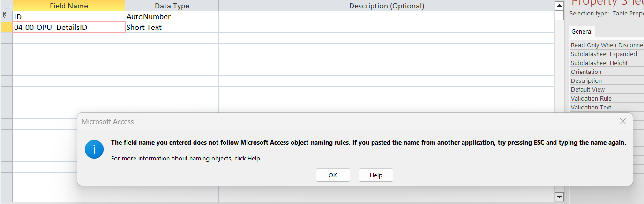Click the Description (Optional) column header
Viewport: 644px width, 204px height.
[x=386, y=6]
